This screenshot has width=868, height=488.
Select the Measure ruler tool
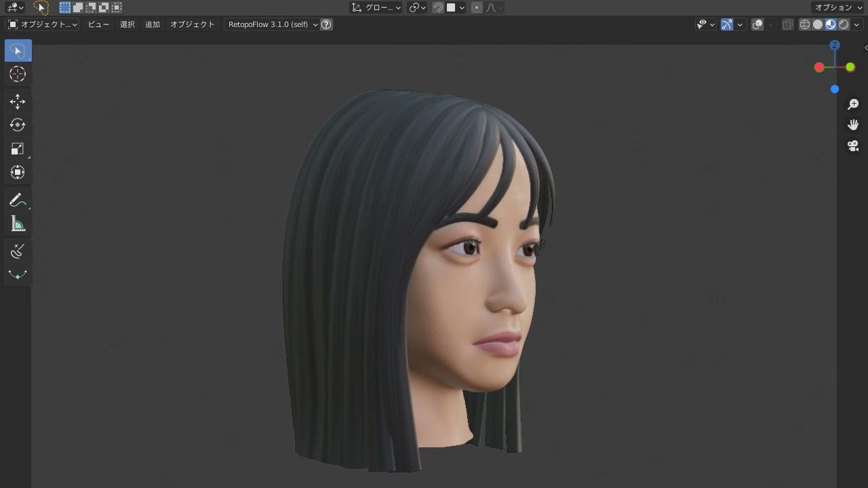click(x=18, y=224)
